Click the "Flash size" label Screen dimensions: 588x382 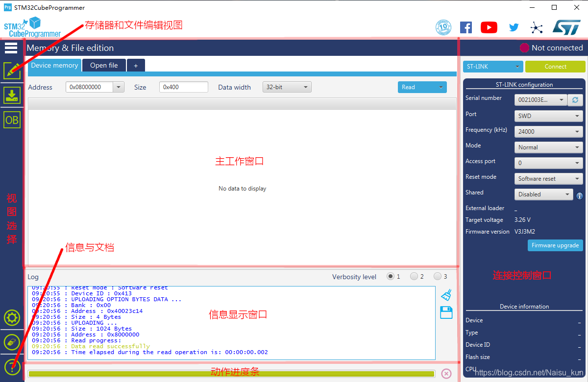pyautogui.click(x=477, y=357)
